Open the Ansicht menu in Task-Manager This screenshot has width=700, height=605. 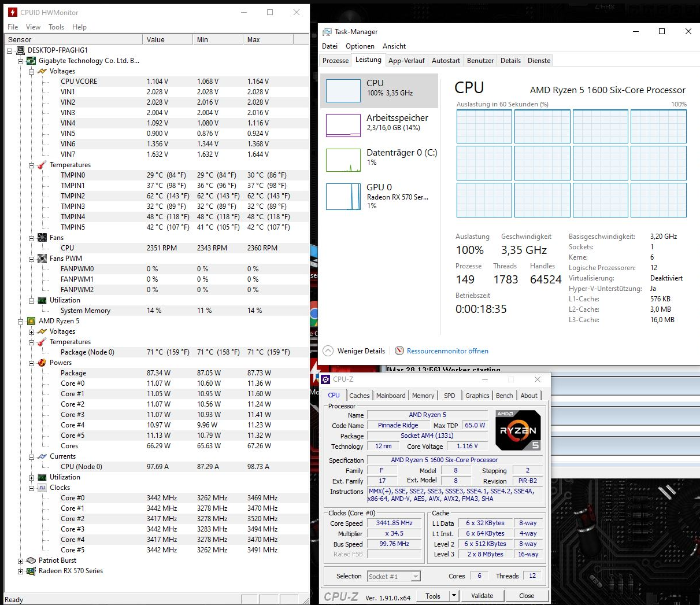click(x=394, y=46)
